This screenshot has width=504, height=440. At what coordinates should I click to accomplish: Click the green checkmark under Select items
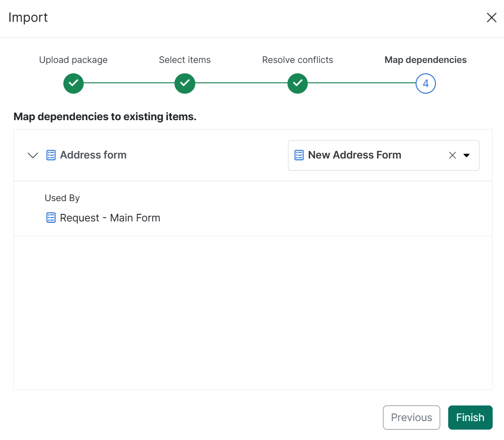(184, 84)
